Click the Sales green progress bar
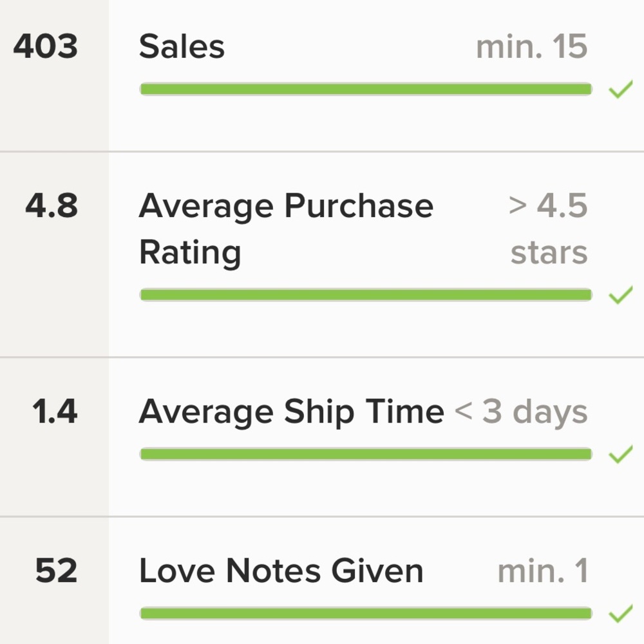This screenshot has height=644, width=644. 365,90
